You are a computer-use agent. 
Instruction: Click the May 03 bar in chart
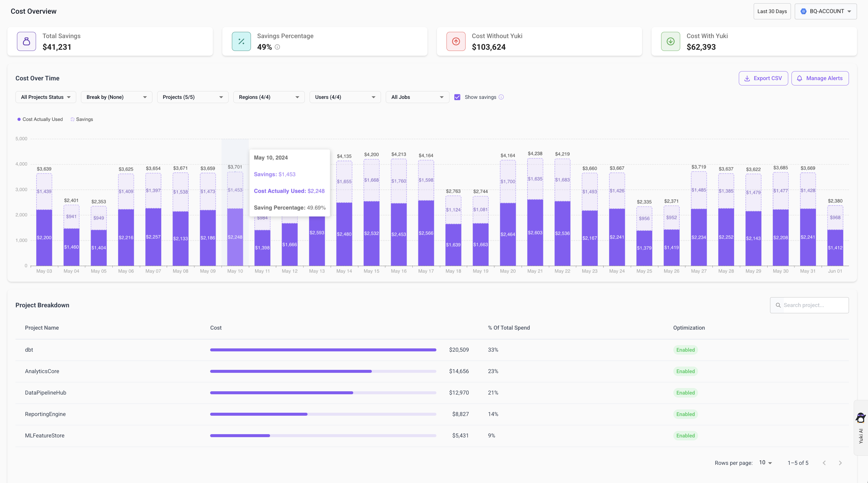[44, 220]
